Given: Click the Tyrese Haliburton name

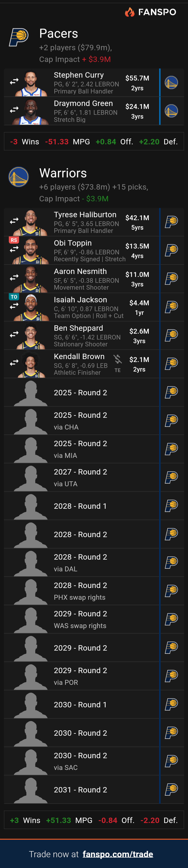Looking at the screenshot, I should [85, 215].
